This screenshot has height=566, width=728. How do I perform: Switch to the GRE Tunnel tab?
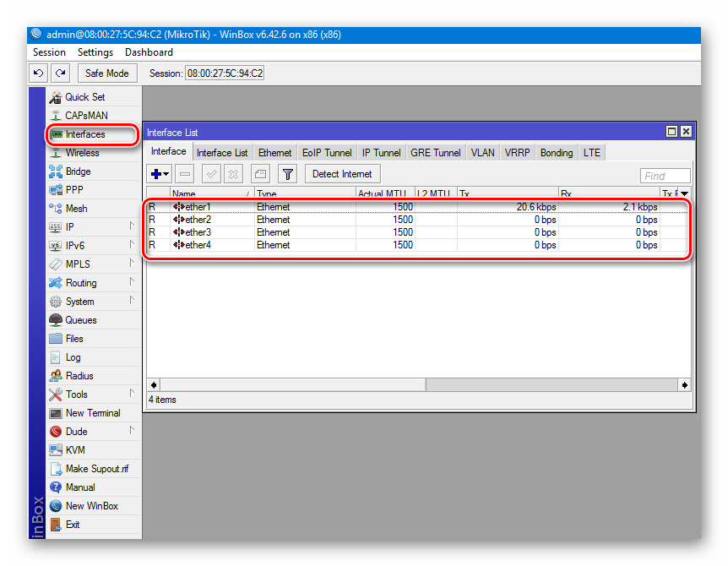(x=436, y=153)
